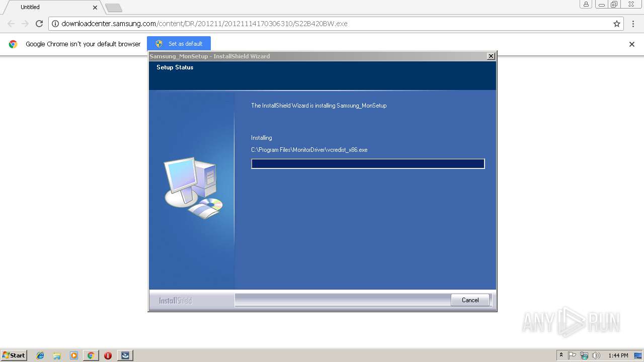Image resolution: width=644 pixels, height=362 pixels.
Task: Click the browser forward arrow
Action: tap(25, 24)
